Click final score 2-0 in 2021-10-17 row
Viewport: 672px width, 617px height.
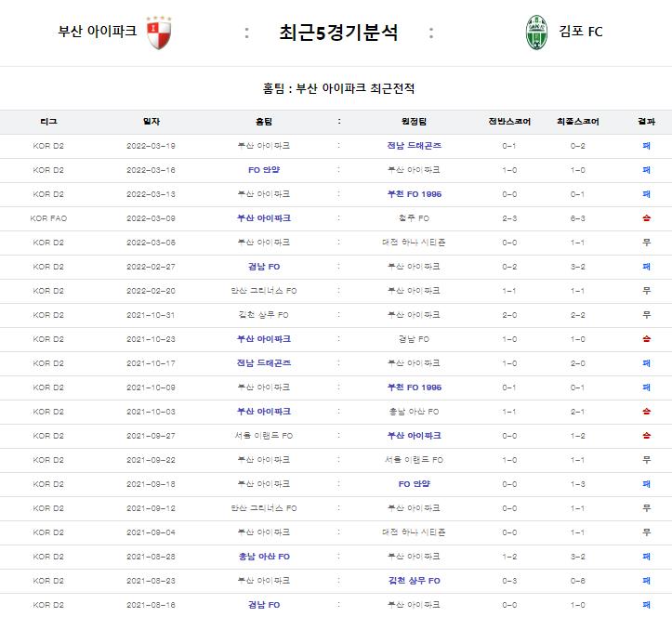(578, 363)
